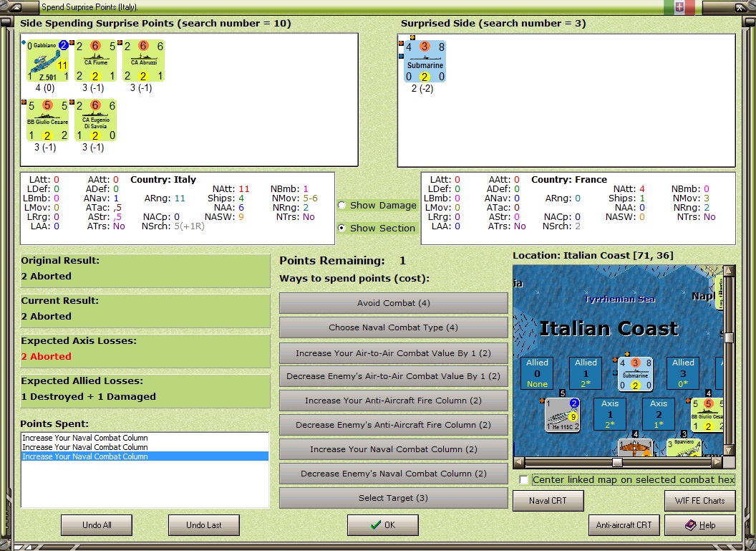Click the Allied 1 sea box section
Image resolution: width=756 pixels, height=551 pixels.
586,373
